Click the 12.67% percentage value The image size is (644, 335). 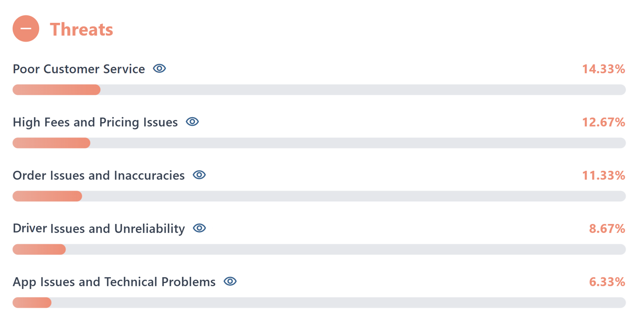point(603,122)
